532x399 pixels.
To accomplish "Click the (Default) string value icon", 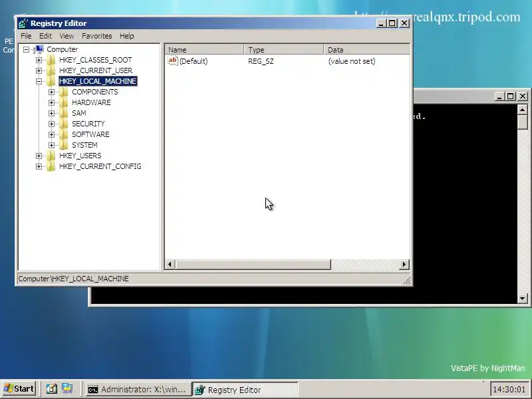I will coord(173,61).
